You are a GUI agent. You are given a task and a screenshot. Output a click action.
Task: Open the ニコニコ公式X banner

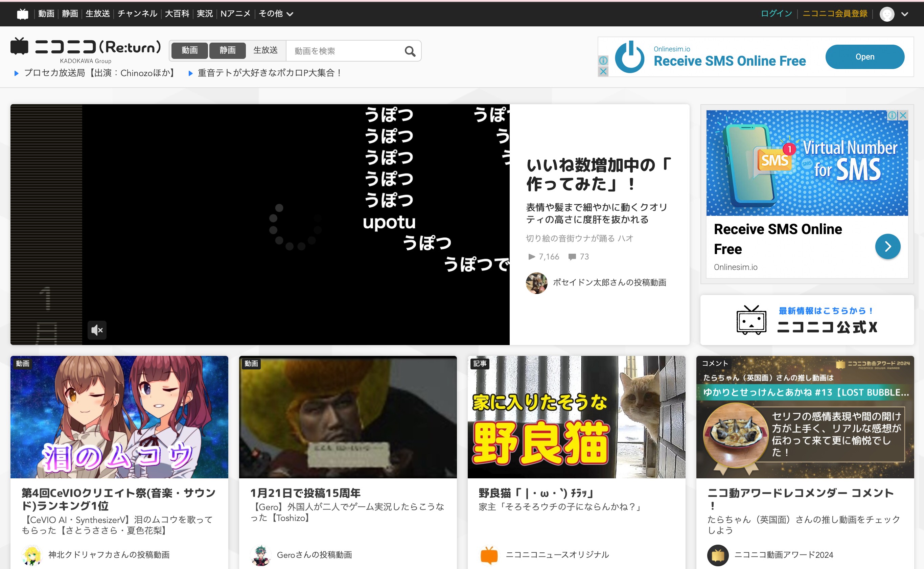click(x=807, y=320)
